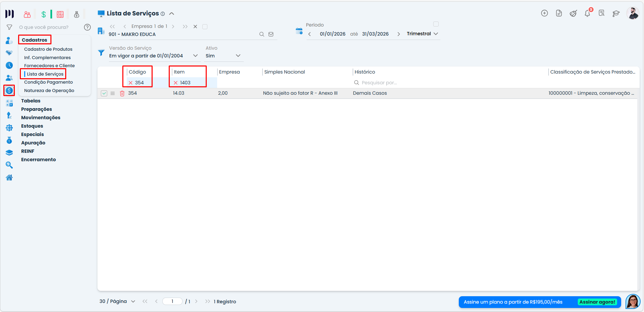Click the page number input field
The width and height of the screenshot is (644, 312).
tap(172, 301)
